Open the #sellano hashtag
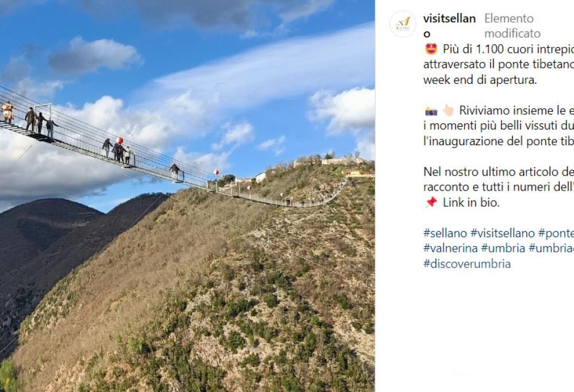 [x=445, y=233]
